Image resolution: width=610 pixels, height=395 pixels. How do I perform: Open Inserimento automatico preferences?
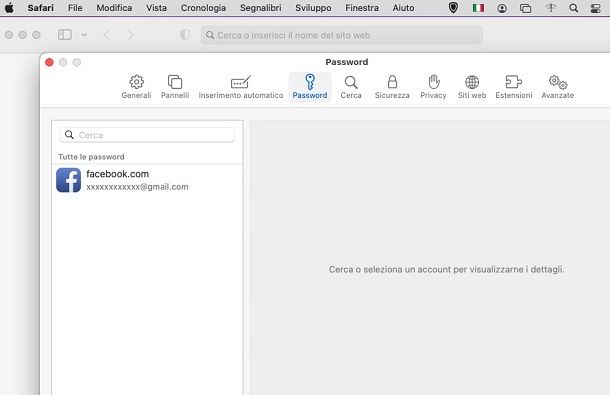(x=241, y=87)
